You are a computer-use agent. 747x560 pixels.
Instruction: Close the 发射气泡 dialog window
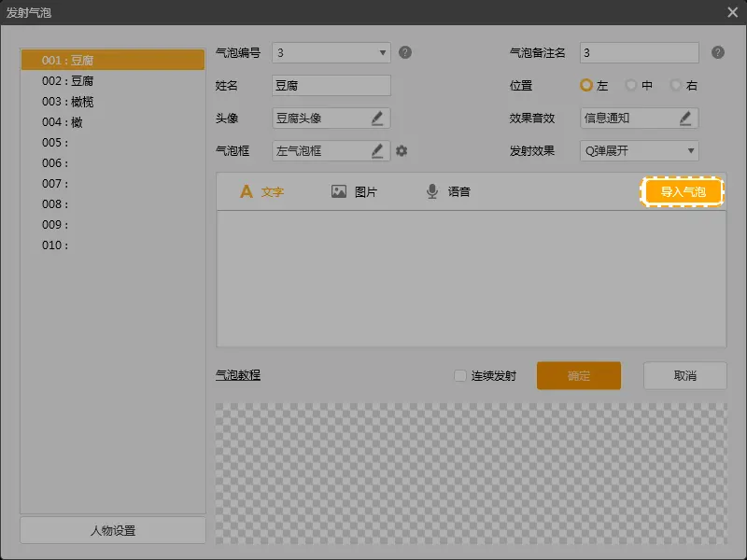click(x=733, y=12)
